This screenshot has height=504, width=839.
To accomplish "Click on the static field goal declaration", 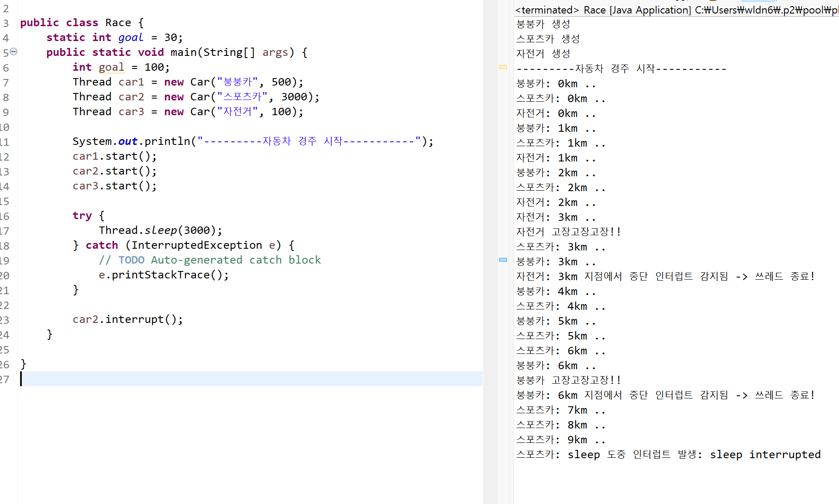I will tap(131, 38).
